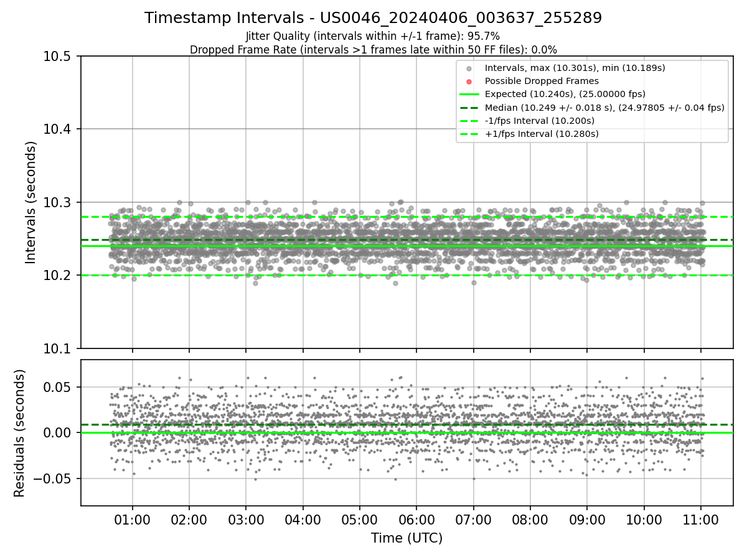Image resolution: width=747 pixels, height=560 pixels.
Task: Click the x-axis tick label 02:00
Action: coord(189,518)
